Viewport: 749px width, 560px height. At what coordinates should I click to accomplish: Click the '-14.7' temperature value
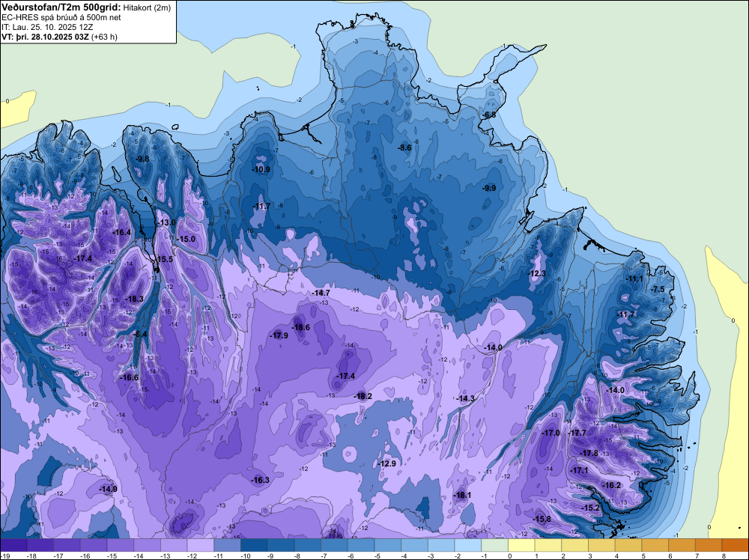321,293
